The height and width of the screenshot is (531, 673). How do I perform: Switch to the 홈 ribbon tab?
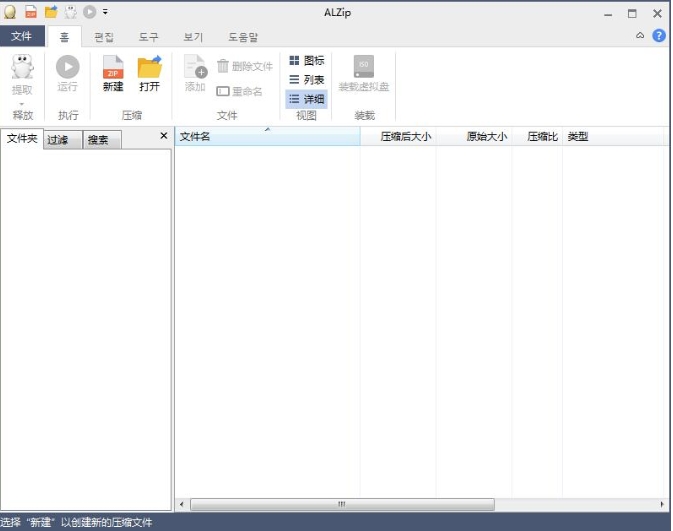64,37
